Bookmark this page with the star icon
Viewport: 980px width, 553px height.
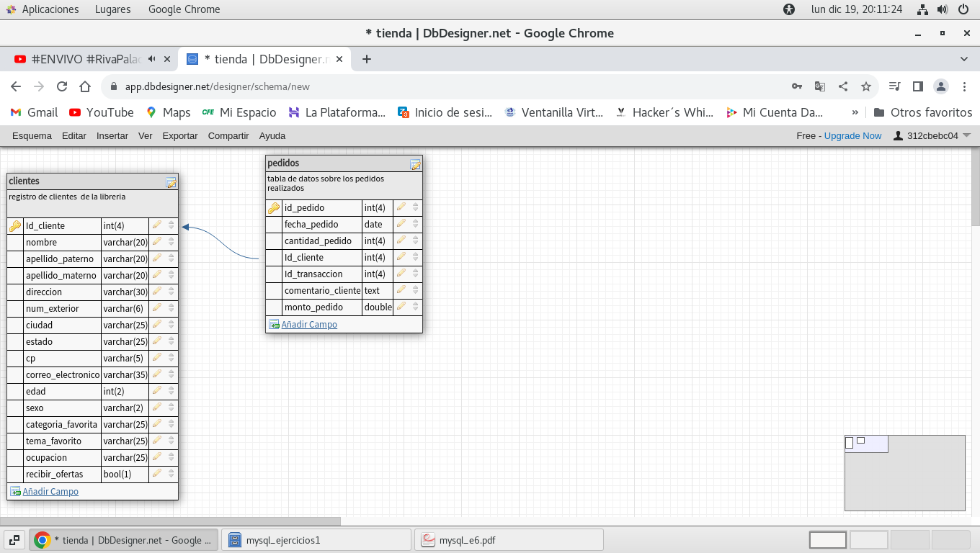(866, 86)
